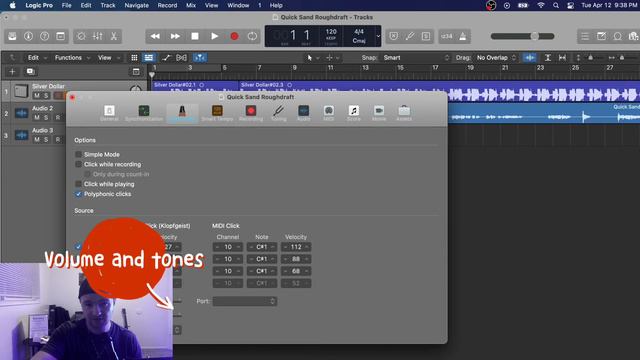
Task: Open the Drag dropdown set to No Overlap
Action: [496, 58]
